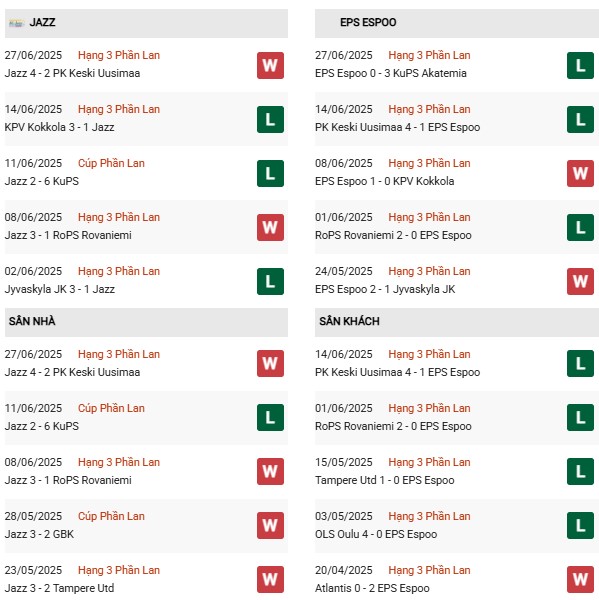
Task: Click L badge for OLS Oulu 4-0 EPS Espoo
Action: coord(580,525)
